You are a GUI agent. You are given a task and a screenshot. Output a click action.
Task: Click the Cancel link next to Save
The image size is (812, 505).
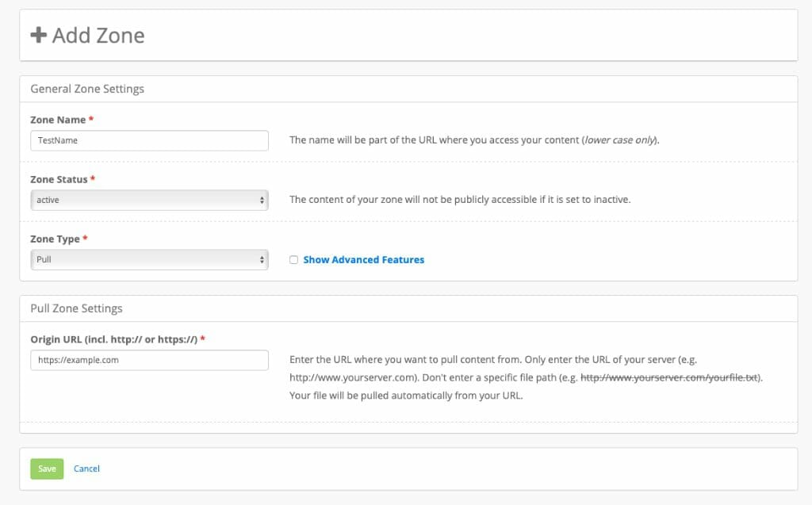[86, 469]
